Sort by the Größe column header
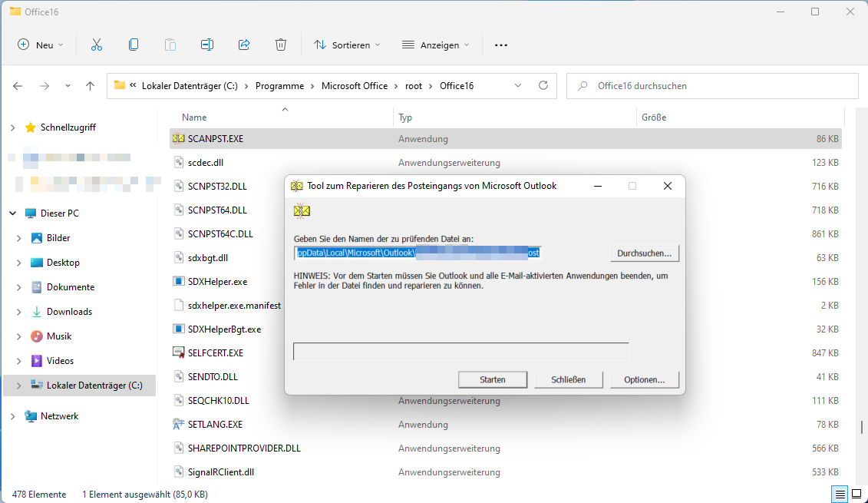Screen dimensions: 868x503 click(x=654, y=117)
